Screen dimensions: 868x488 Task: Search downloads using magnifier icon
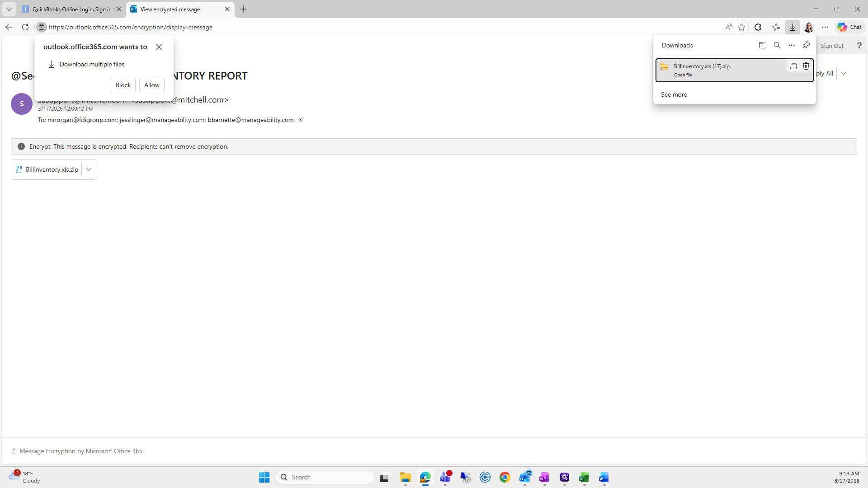777,45
